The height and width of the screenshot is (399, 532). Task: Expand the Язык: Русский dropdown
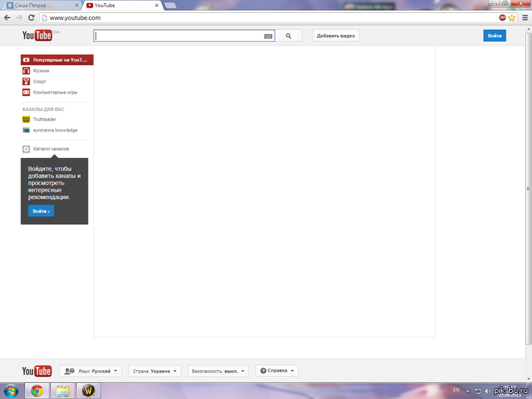click(90, 371)
